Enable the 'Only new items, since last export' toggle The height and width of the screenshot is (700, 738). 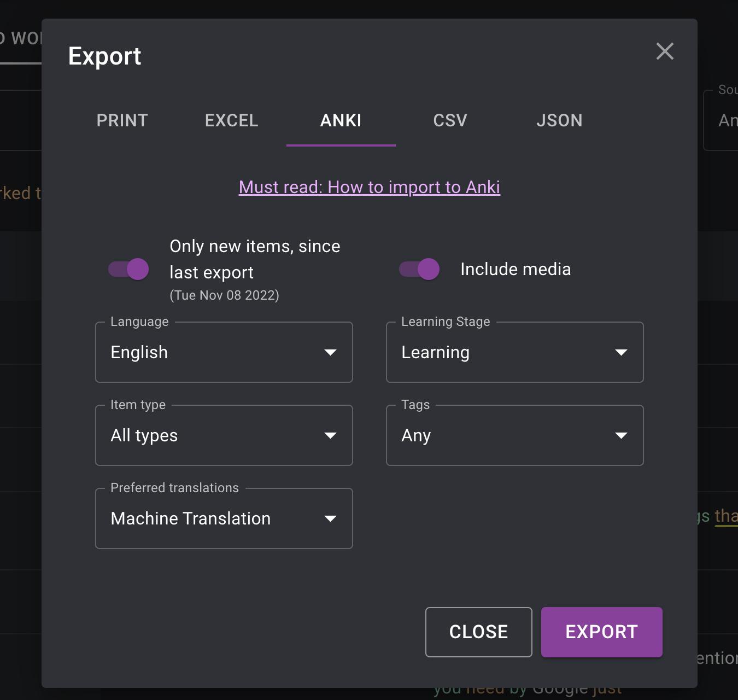click(129, 269)
